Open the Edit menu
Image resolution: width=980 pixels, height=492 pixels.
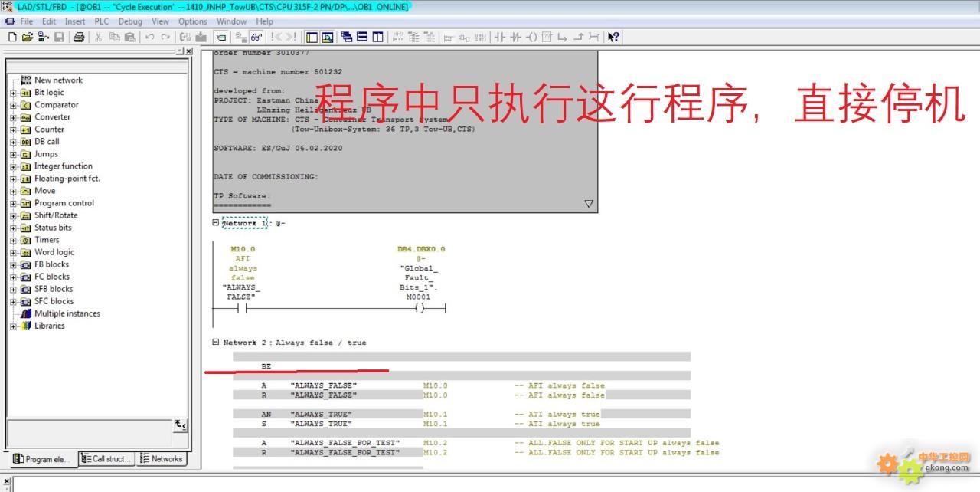(x=49, y=21)
